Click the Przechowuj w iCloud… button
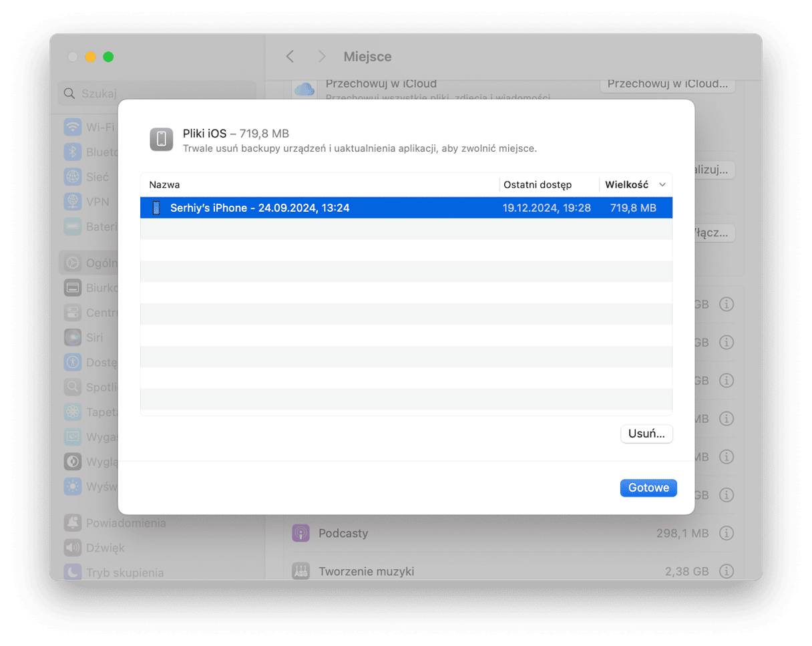The width and height of the screenshot is (812, 646). pos(668,84)
